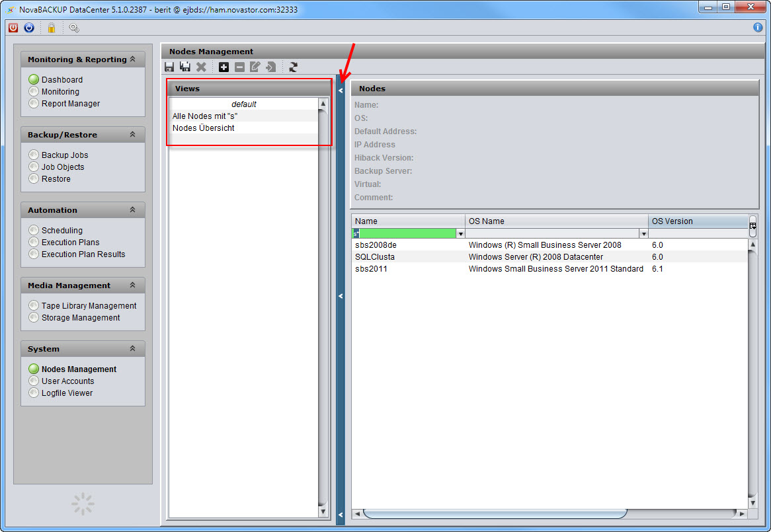Remove a node with the minus icon
Image resolution: width=771 pixels, height=532 pixels.
click(x=239, y=67)
